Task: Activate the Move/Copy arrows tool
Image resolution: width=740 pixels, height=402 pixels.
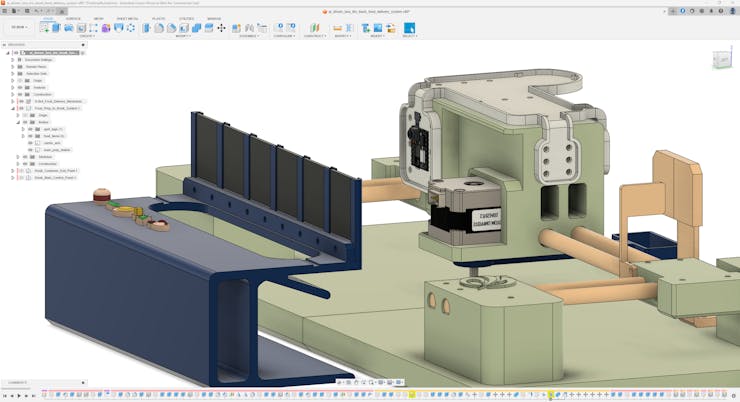Action: 221,28
